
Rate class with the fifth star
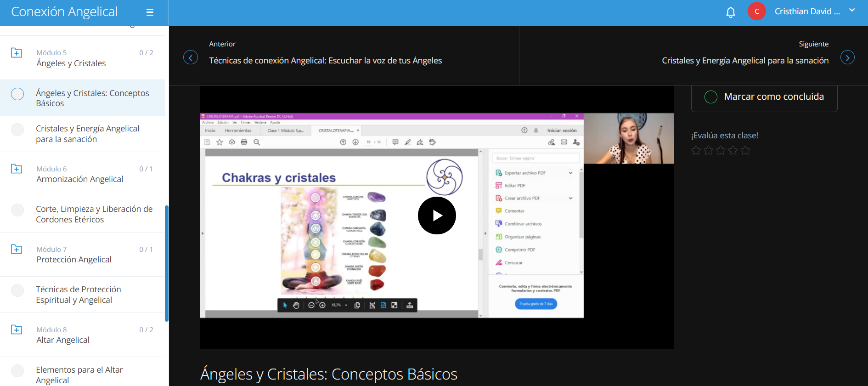coord(745,150)
